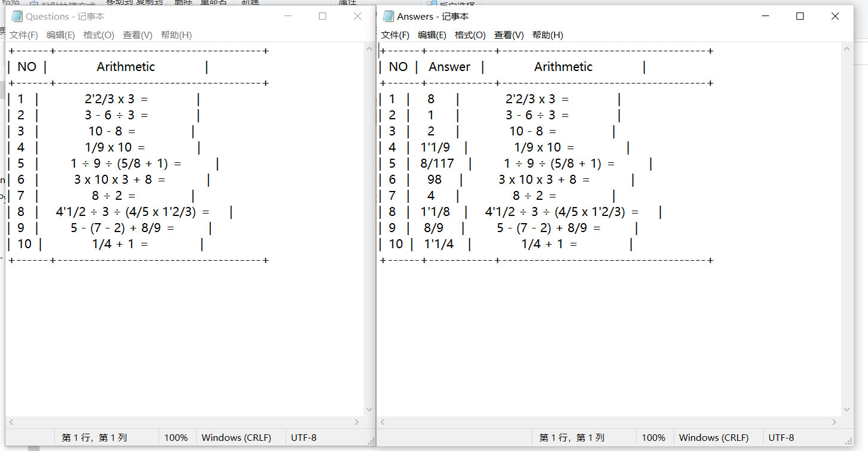Image resolution: width=868 pixels, height=451 pixels.
Task: Click 第 1 行，第 1 列 in Answers status bar
Action: click(572, 438)
